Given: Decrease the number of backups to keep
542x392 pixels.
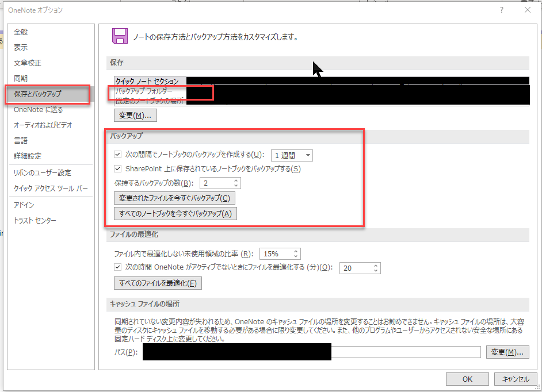Looking at the screenshot, I should (x=236, y=186).
